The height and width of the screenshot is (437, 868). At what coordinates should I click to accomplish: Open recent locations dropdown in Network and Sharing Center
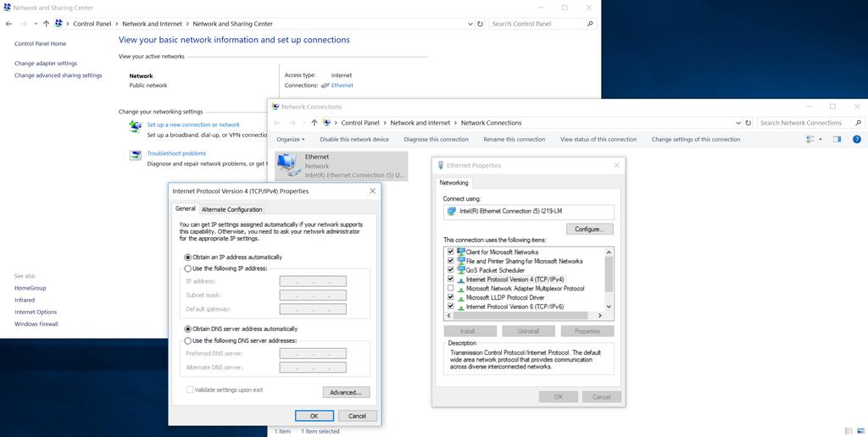click(36, 24)
